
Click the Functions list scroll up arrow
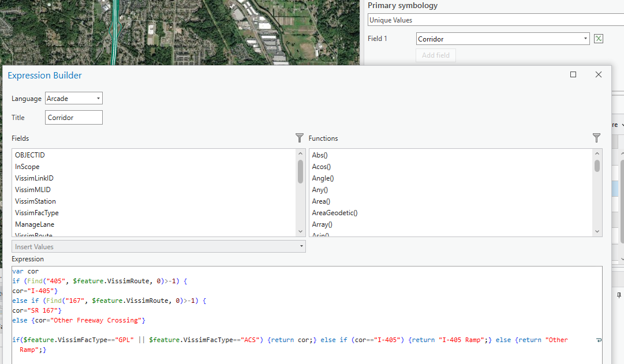click(x=596, y=153)
